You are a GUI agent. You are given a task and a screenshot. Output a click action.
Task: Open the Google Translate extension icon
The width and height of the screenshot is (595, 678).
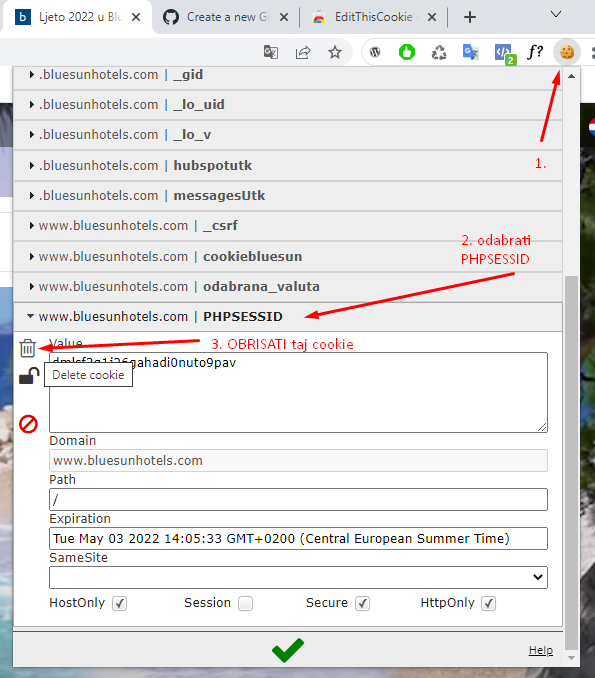[470, 52]
